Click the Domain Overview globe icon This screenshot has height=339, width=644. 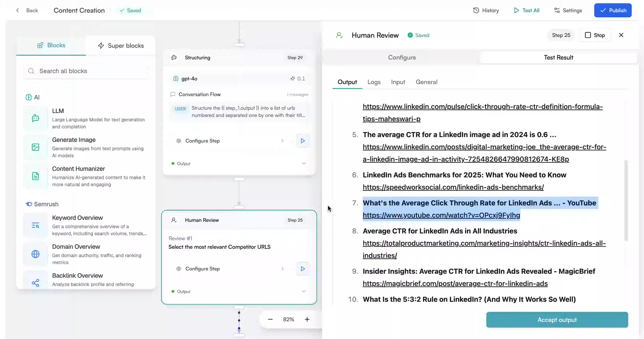pyautogui.click(x=36, y=254)
